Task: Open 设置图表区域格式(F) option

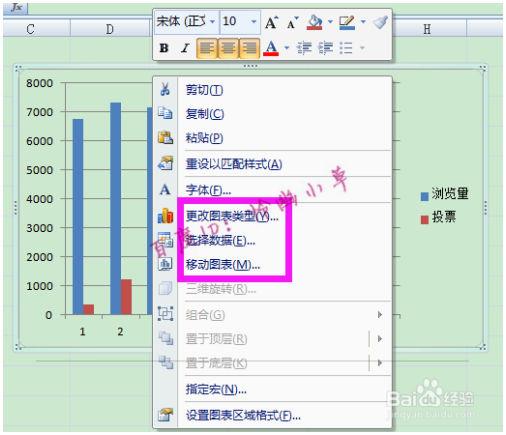Action: pyautogui.click(x=243, y=416)
